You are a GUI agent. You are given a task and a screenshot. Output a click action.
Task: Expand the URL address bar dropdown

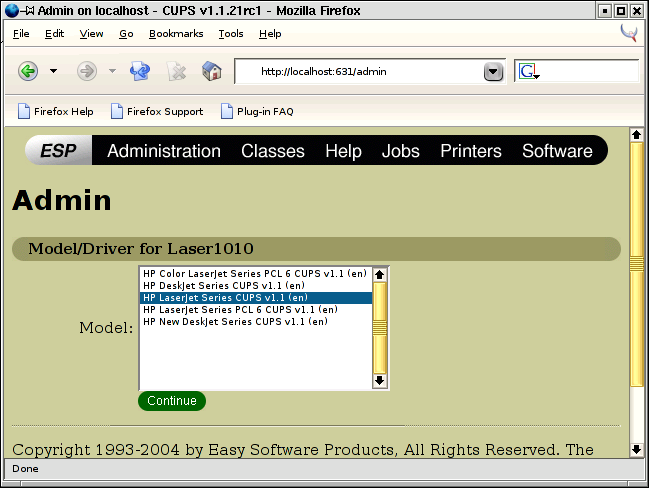point(493,72)
